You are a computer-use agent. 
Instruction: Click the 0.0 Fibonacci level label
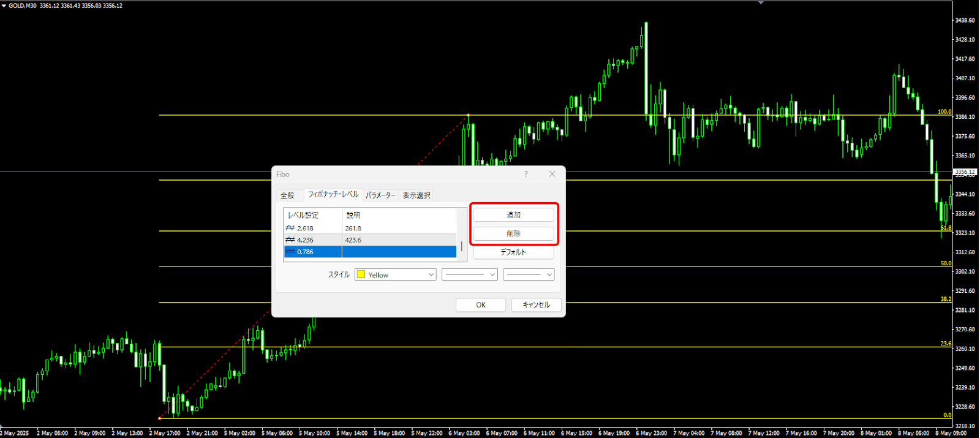[x=948, y=415]
